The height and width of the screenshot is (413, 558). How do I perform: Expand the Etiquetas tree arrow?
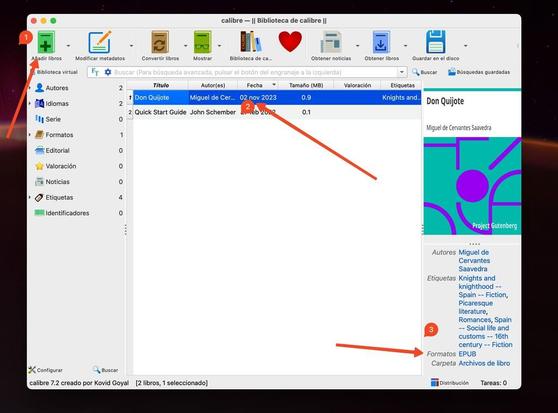click(x=30, y=197)
